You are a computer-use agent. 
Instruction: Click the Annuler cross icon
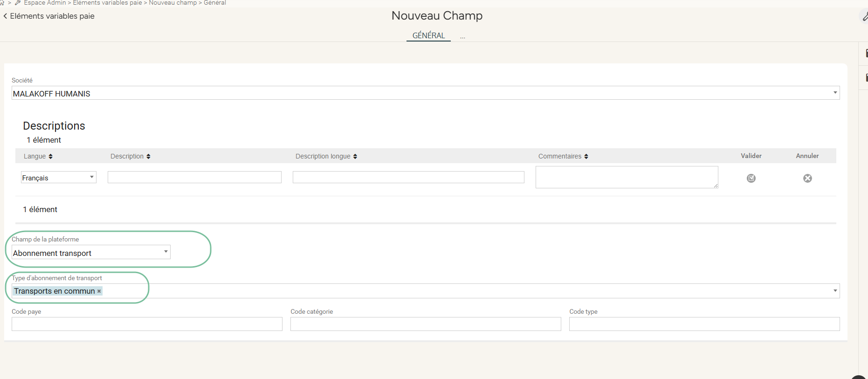pos(807,178)
